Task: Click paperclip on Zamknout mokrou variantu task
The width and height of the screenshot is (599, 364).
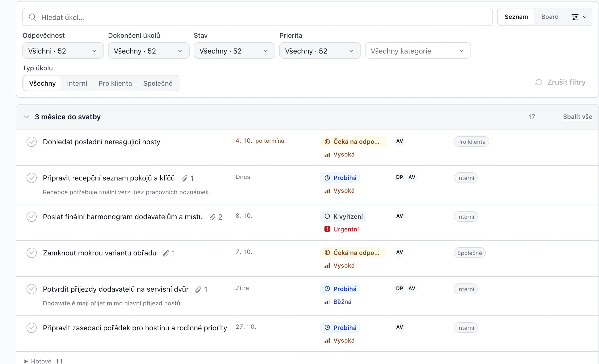Action: click(166, 253)
